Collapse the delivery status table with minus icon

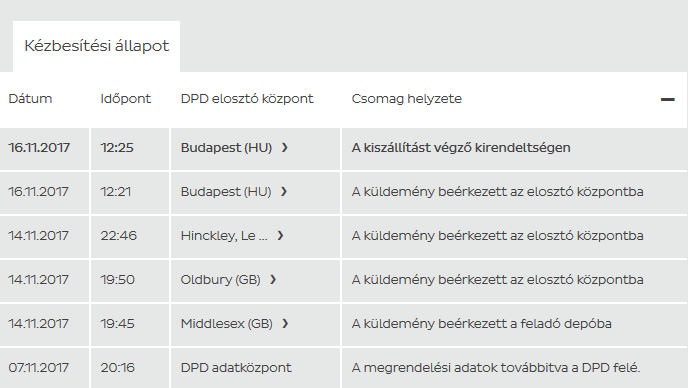[x=667, y=99]
